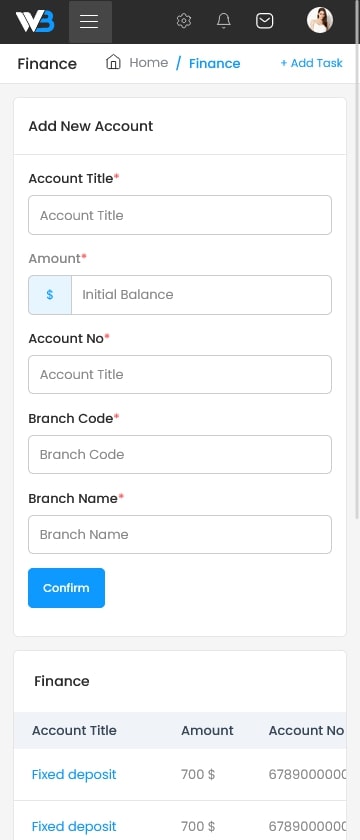
Task: Click the dollar sign currency addon
Action: tap(50, 295)
